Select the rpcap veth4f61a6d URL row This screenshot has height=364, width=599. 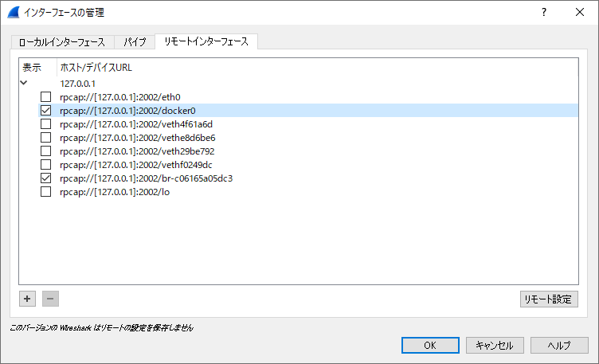(308, 124)
